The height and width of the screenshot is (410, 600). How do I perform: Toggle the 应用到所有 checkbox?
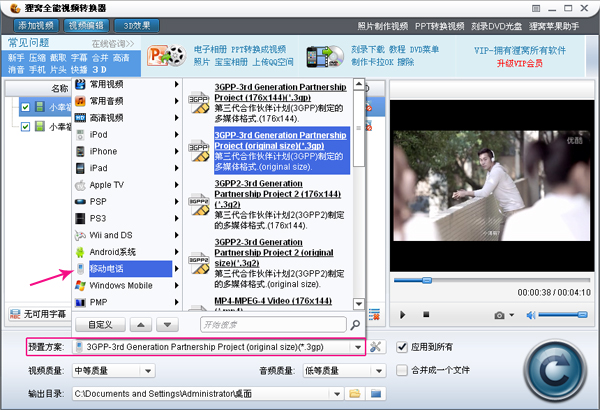pyautogui.click(x=401, y=347)
